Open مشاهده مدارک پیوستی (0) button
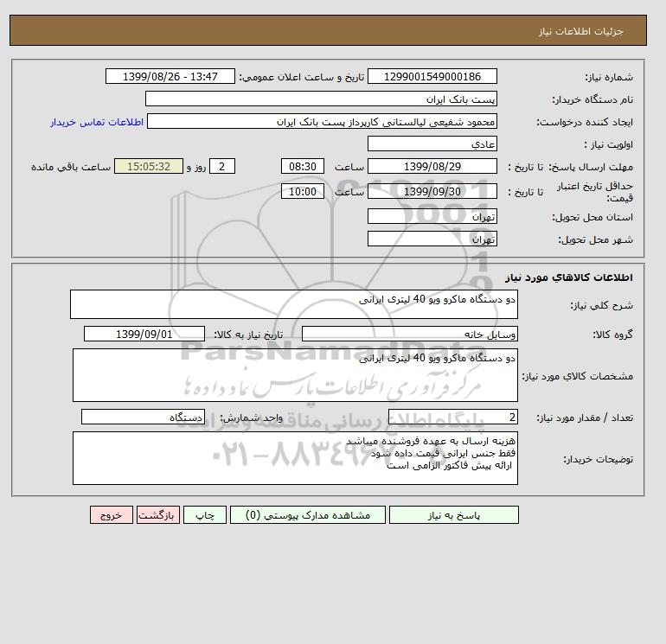Viewport: 666px width, 644px height. click(308, 515)
